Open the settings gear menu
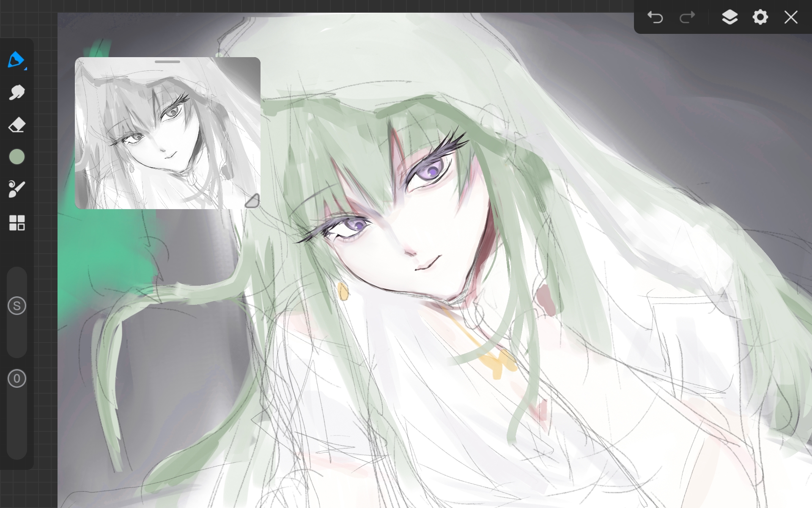Viewport: 812px width, 508px height. 760,17
